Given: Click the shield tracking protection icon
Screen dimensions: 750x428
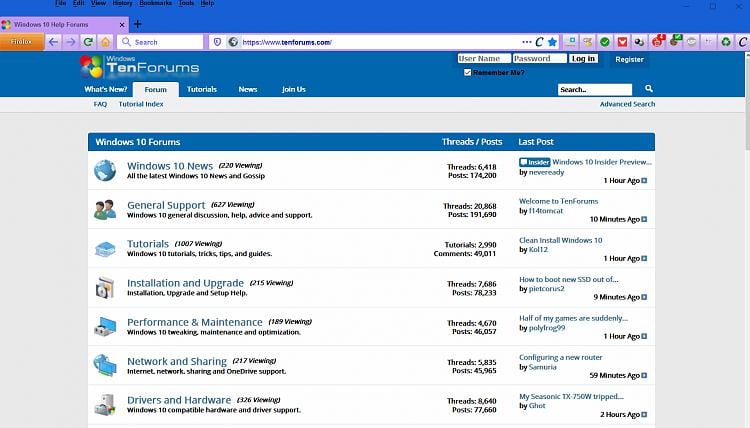Looking at the screenshot, I should pyautogui.click(x=217, y=42).
